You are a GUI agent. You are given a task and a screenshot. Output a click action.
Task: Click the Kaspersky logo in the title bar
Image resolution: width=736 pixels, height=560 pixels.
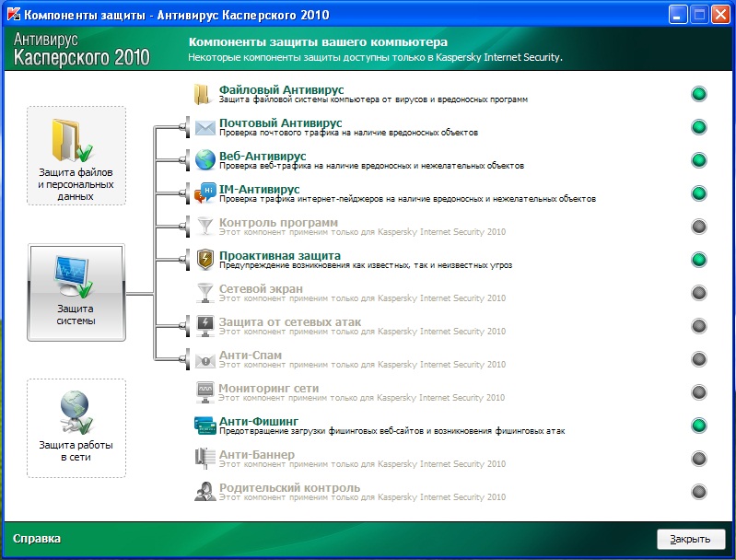(14, 14)
